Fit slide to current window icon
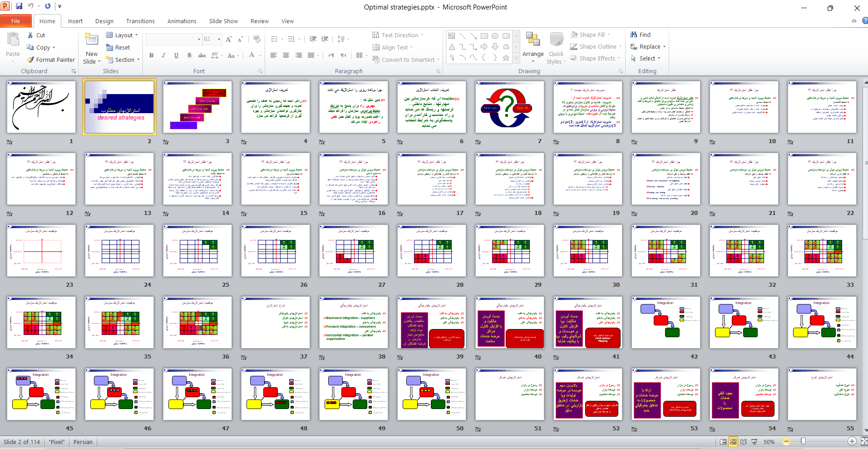This screenshot has width=868, height=449. click(x=864, y=441)
